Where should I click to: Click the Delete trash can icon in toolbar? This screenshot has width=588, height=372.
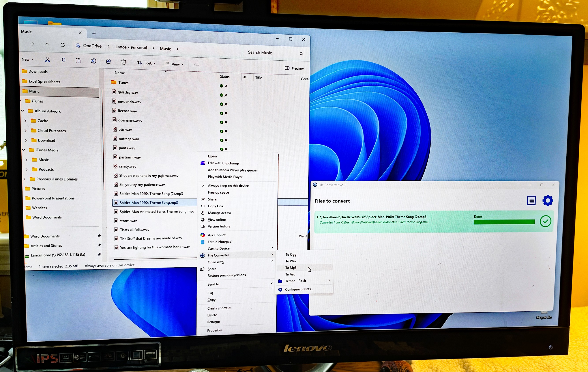[x=124, y=62]
